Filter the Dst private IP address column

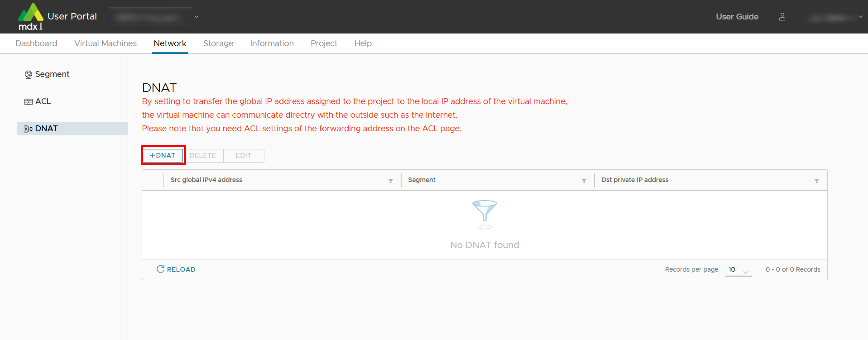click(817, 181)
